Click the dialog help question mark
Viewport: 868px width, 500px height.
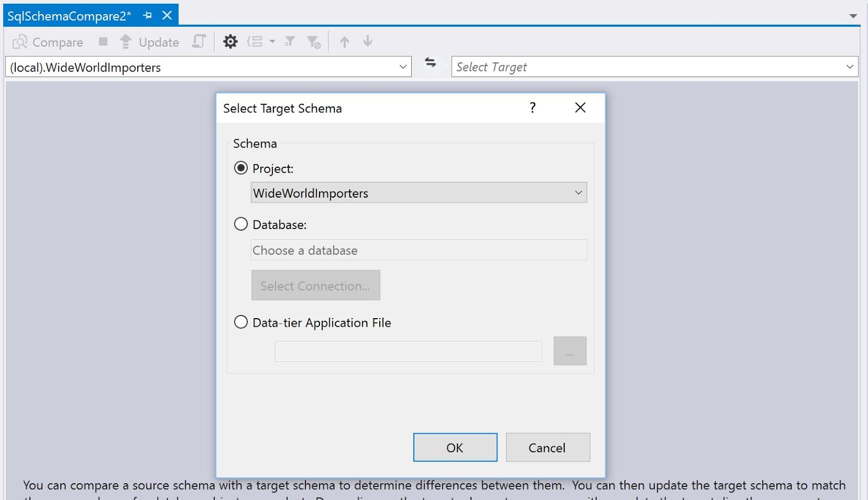click(x=533, y=107)
